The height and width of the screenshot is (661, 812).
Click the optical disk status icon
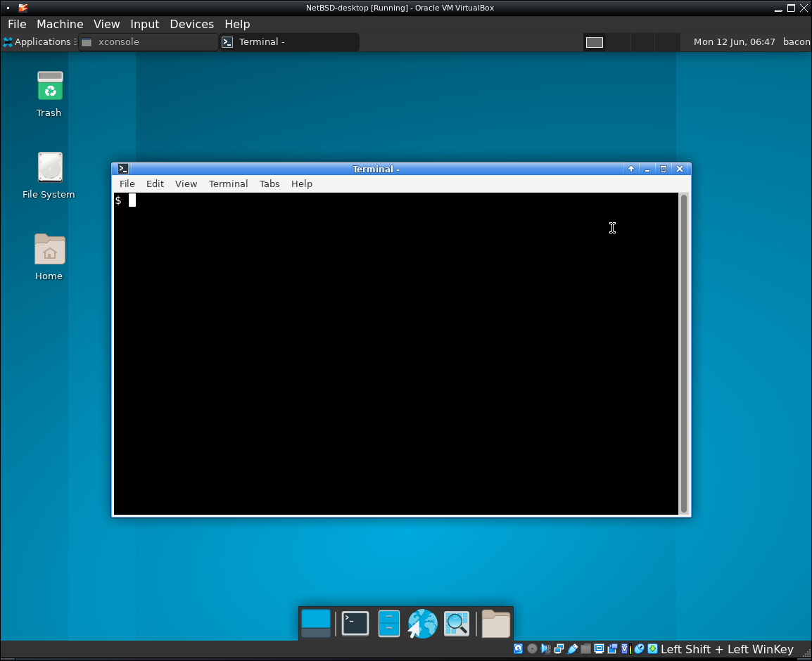pos(532,649)
